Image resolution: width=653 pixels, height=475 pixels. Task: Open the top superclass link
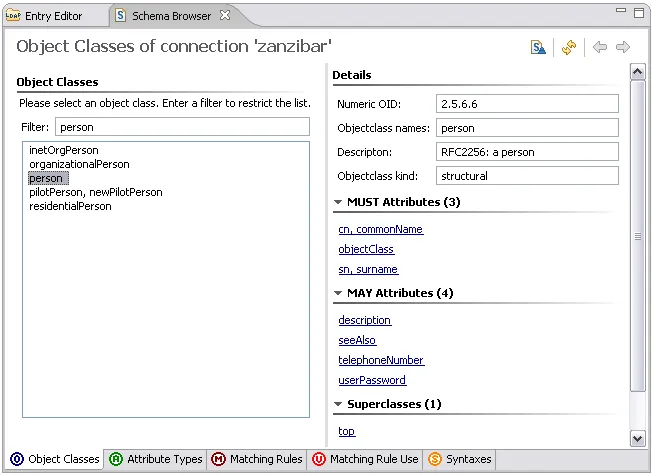(x=346, y=431)
